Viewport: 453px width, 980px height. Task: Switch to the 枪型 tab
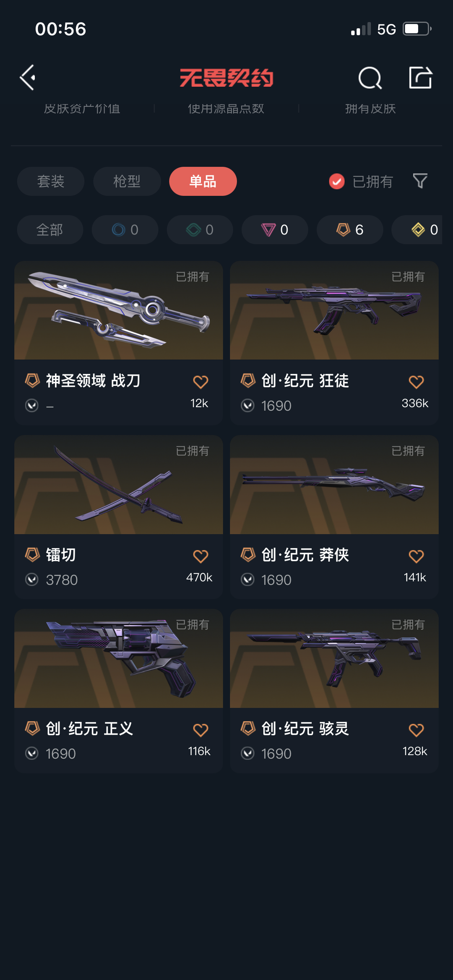[127, 181]
